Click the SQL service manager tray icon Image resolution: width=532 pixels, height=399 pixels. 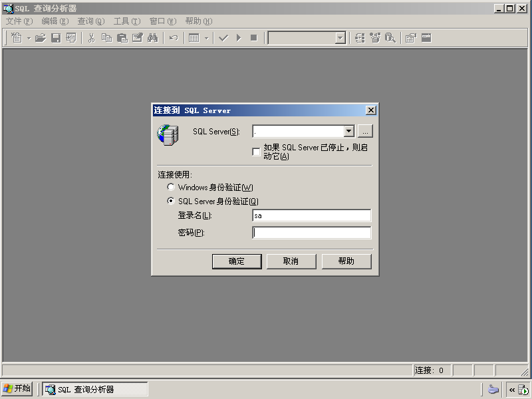pos(523,390)
